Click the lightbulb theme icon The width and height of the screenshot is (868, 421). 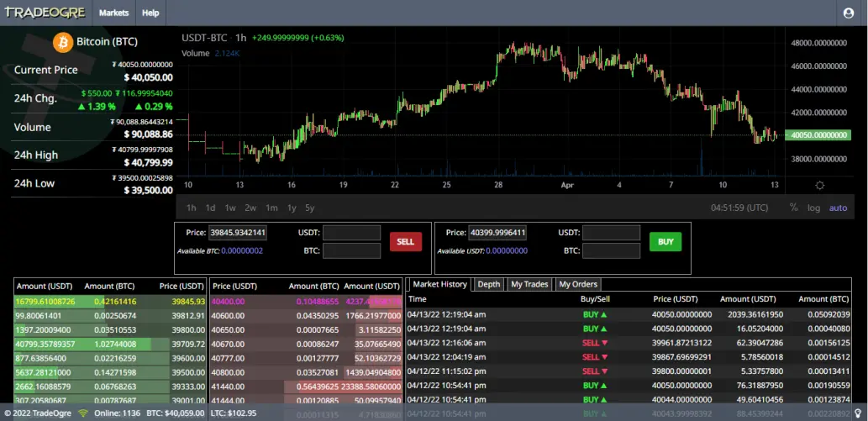tap(858, 413)
